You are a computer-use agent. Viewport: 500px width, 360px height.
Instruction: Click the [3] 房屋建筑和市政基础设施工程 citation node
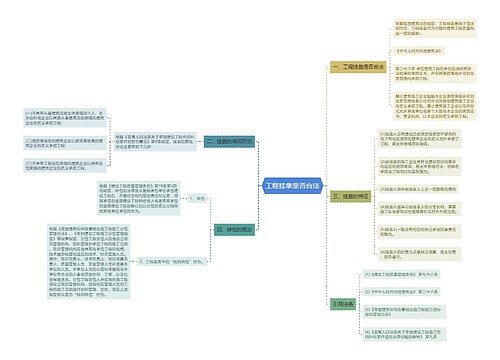coord(404,312)
